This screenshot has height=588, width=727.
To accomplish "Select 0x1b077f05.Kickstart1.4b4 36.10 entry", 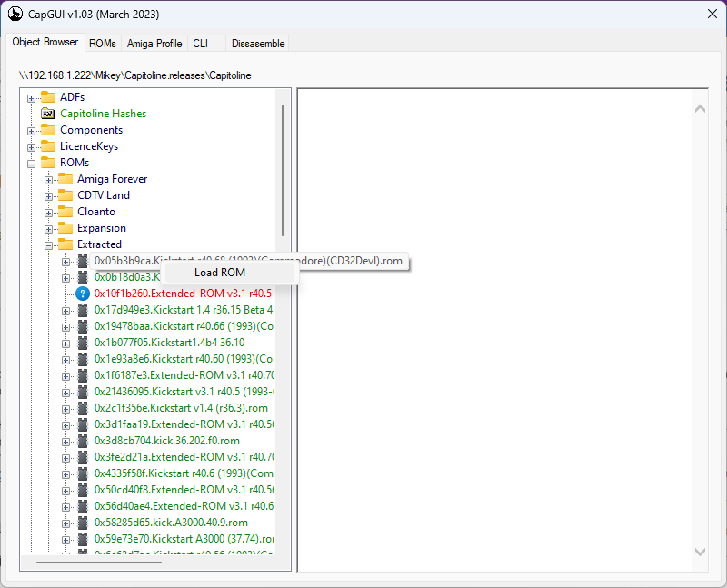I will click(x=169, y=343).
